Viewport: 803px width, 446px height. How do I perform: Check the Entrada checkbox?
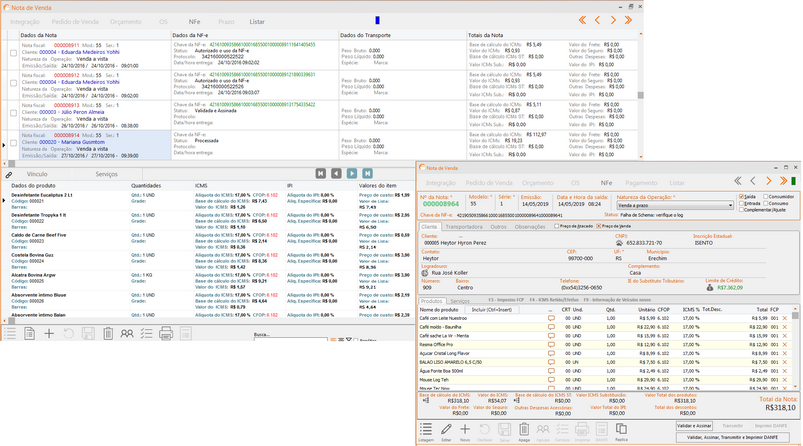pos(741,203)
